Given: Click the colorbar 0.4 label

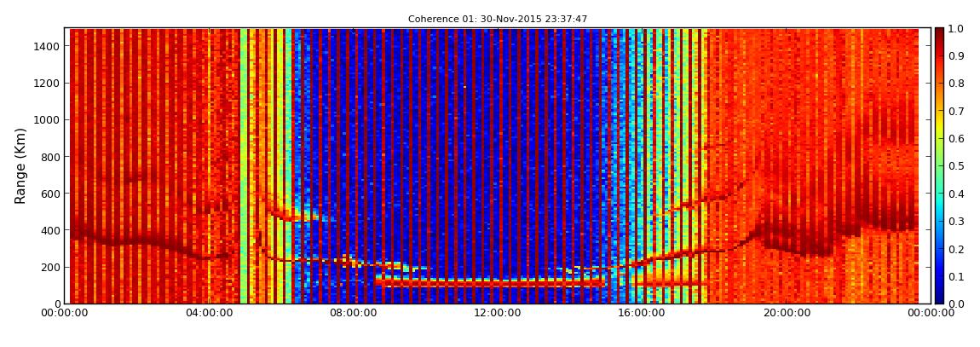Looking at the screenshot, I should click(x=955, y=194).
